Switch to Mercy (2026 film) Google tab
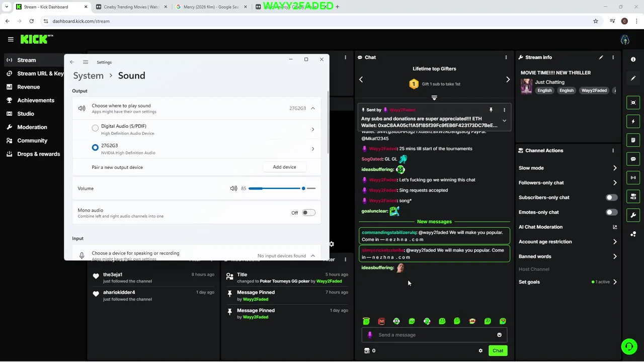 (x=210, y=7)
